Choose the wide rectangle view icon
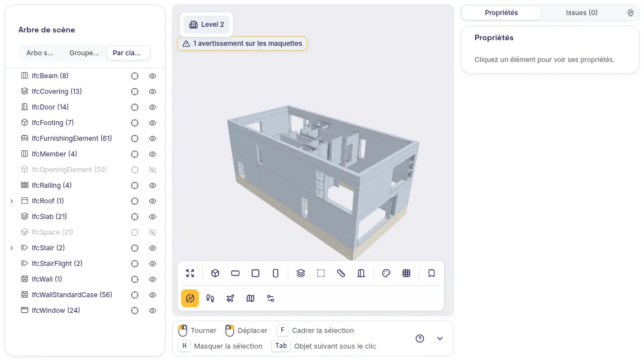The height and width of the screenshot is (362, 644). tap(235, 273)
